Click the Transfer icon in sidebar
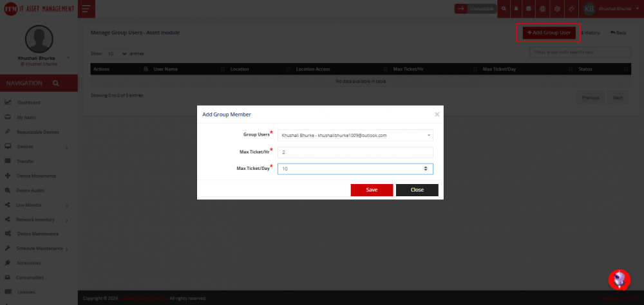The height and width of the screenshot is (305, 644). 8,161
